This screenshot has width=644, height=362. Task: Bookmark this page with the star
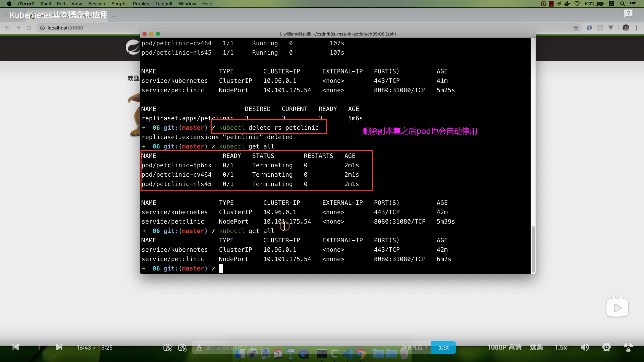tap(576, 28)
